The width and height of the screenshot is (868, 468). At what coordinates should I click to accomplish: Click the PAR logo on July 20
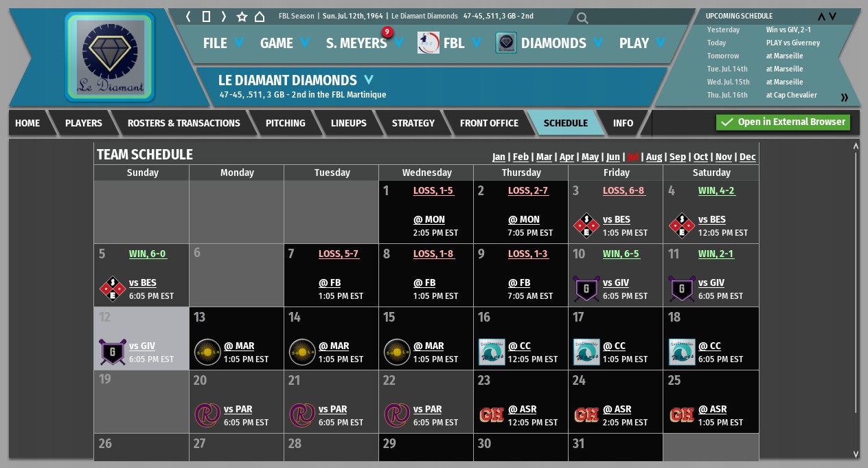[207, 415]
